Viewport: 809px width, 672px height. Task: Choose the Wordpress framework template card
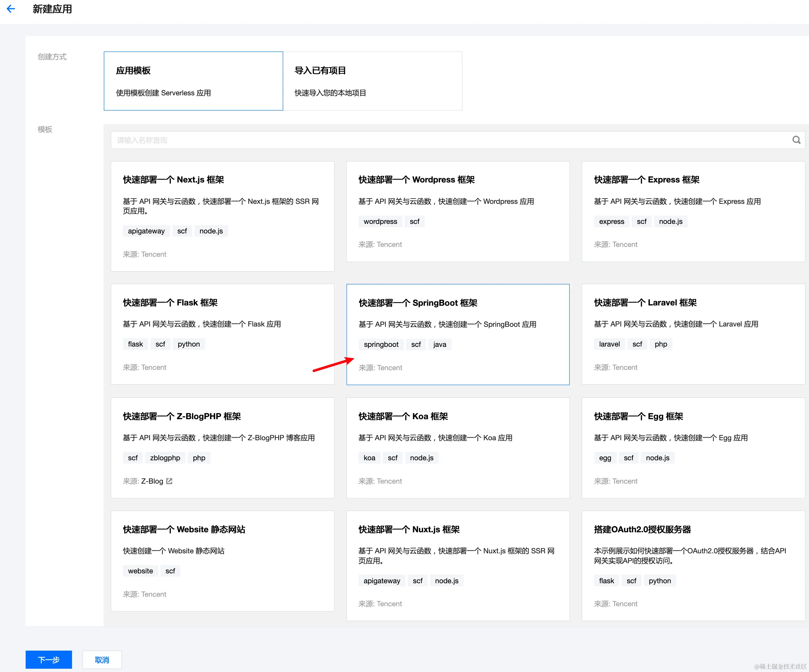click(x=458, y=211)
